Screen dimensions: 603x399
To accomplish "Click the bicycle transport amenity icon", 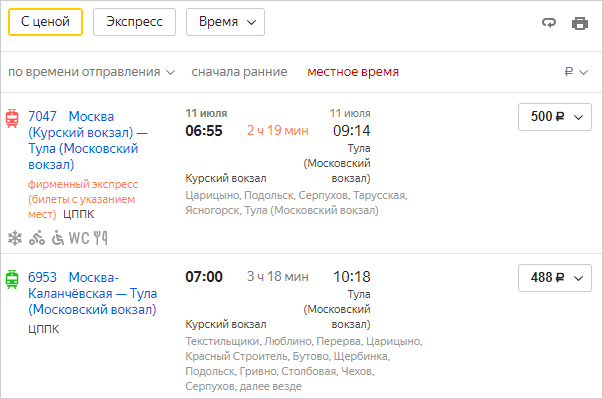I will coord(37,238).
